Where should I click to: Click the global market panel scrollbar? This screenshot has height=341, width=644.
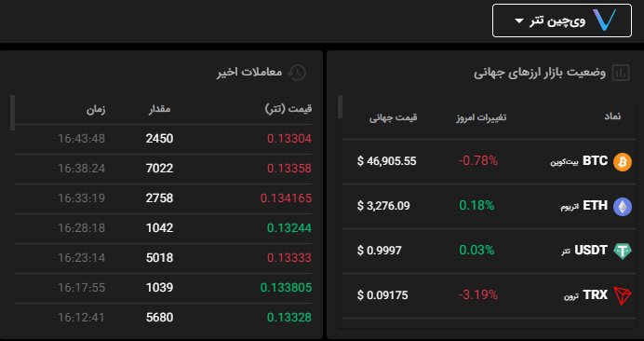click(x=340, y=107)
